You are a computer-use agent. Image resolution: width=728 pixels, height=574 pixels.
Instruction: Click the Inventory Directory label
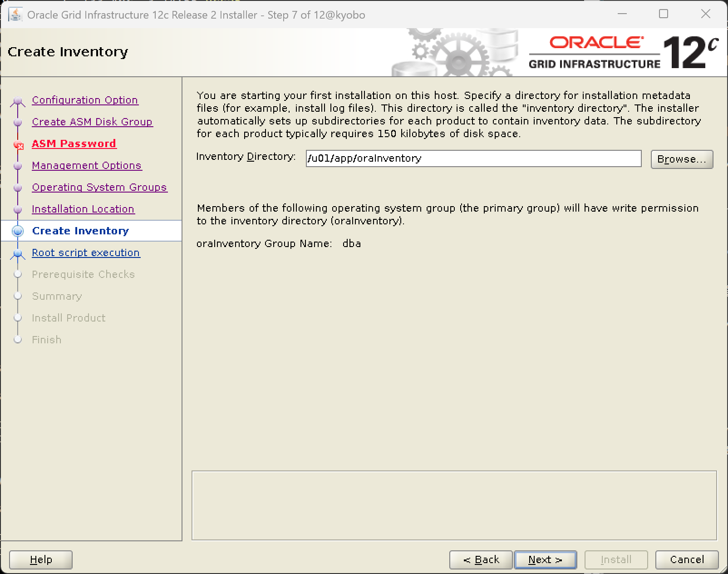click(246, 157)
